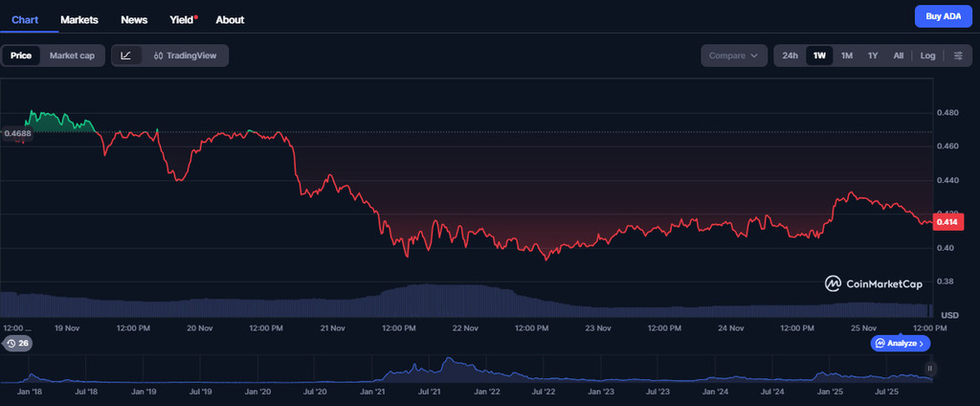The height and width of the screenshot is (406, 980).
Task: Toggle chart to Market cap view
Action: click(72, 56)
